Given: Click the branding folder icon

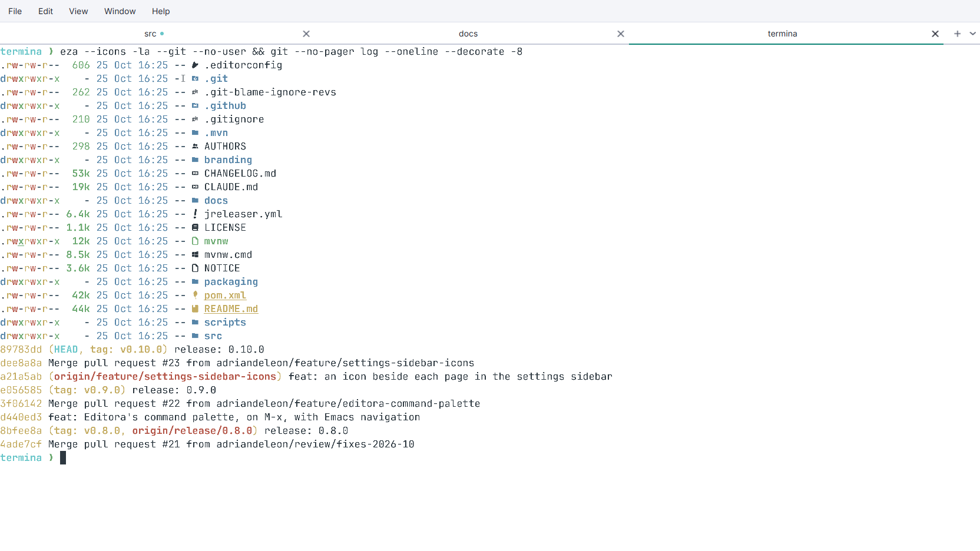Looking at the screenshot, I should (x=195, y=160).
